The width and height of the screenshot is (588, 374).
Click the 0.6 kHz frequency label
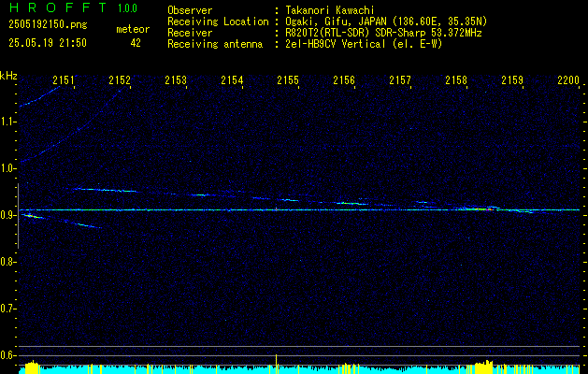7,355
